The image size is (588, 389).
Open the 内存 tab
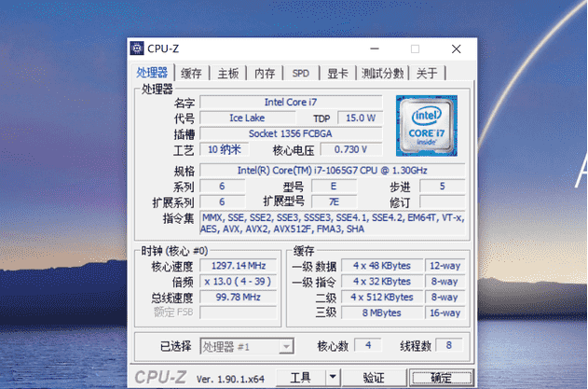pos(265,73)
